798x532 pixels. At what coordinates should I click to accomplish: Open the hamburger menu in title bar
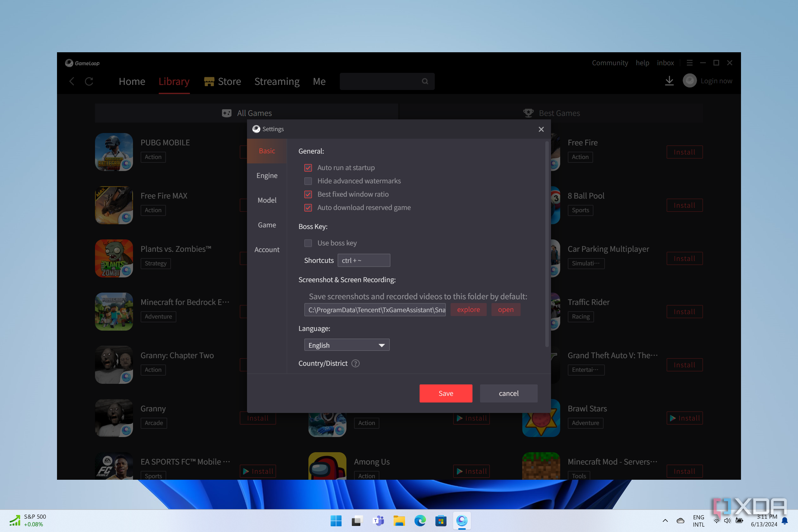[x=689, y=63]
